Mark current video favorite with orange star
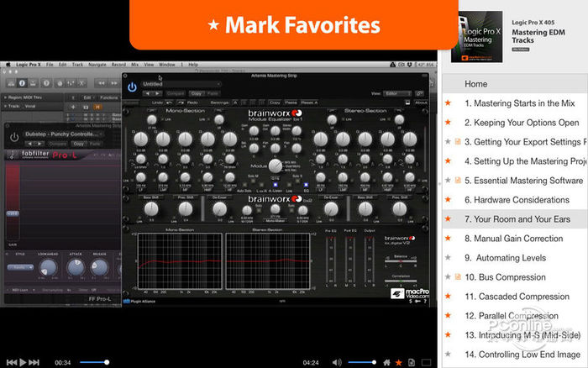This screenshot has width=588, height=368. point(399,362)
